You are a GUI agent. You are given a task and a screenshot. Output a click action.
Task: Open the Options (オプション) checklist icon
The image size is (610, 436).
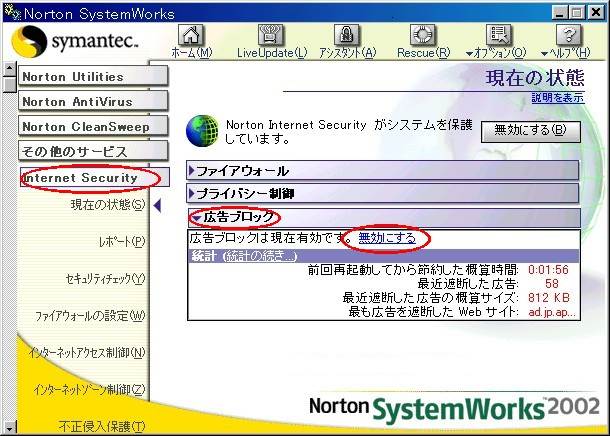(499, 35)
